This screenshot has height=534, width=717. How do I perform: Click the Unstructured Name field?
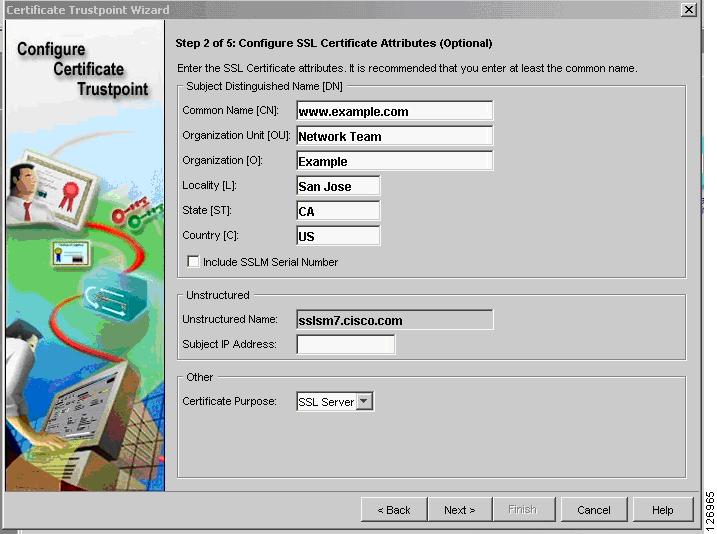395,320
